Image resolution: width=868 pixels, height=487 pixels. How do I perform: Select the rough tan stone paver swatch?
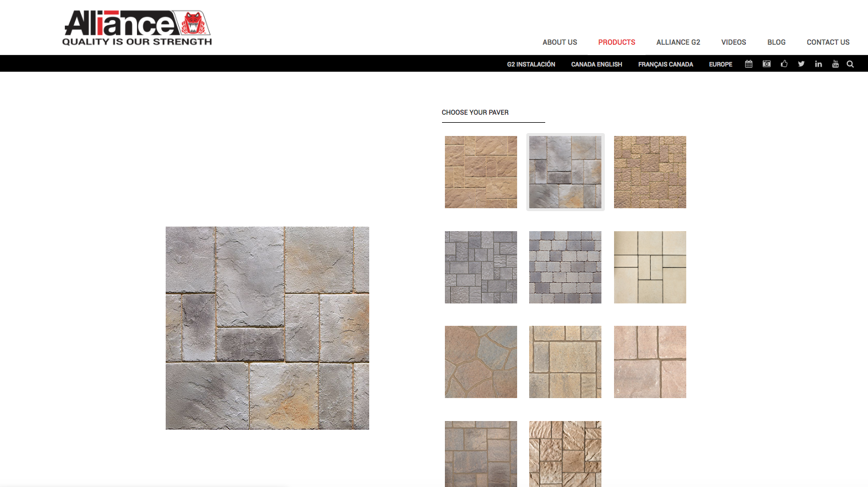point(565,454)
